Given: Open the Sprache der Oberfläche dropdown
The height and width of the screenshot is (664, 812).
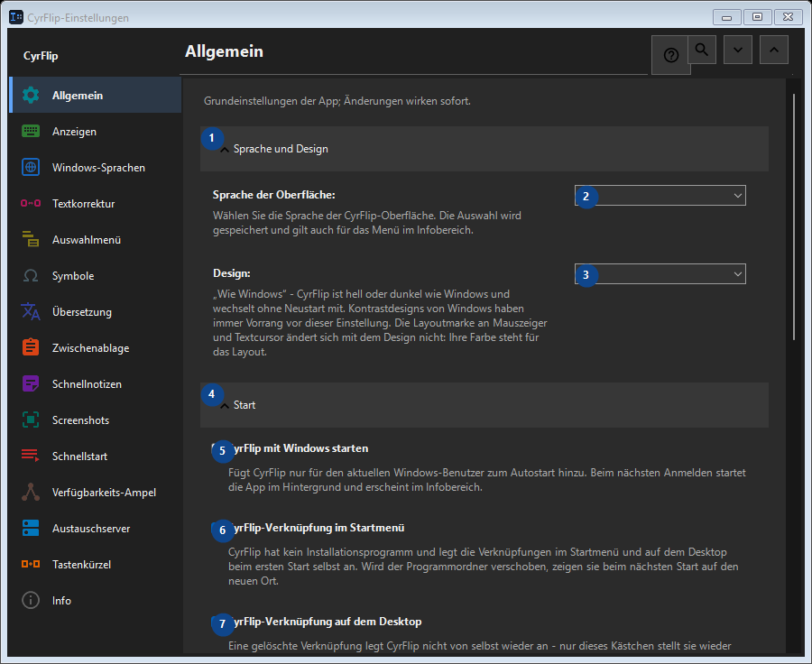Looking at the screenshot, I should click(660, 195).
